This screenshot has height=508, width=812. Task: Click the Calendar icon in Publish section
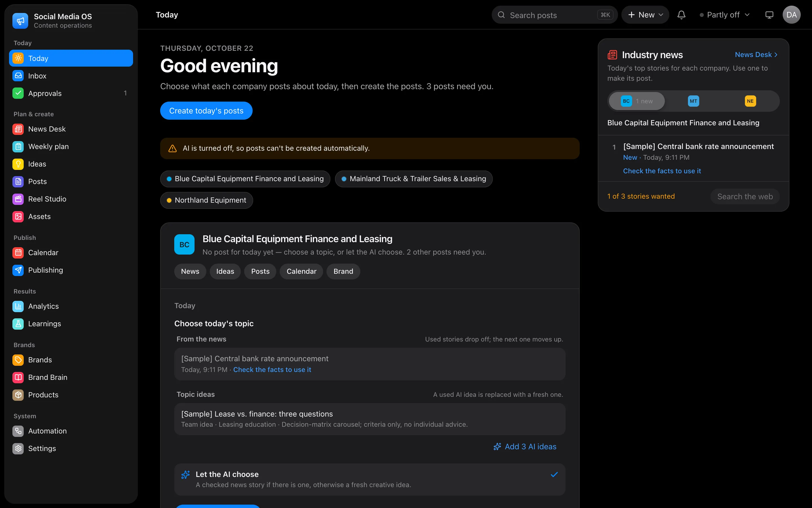point(18,253)
